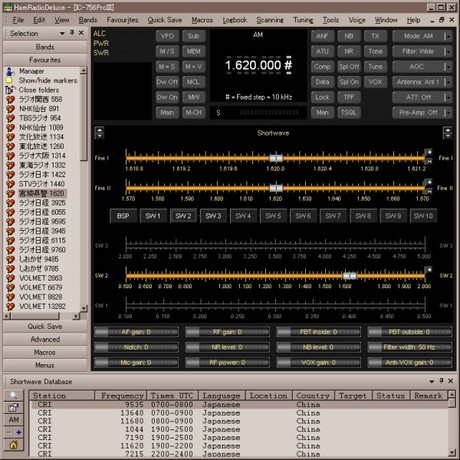
Task: Click the Dw On button
Action: 167,97
